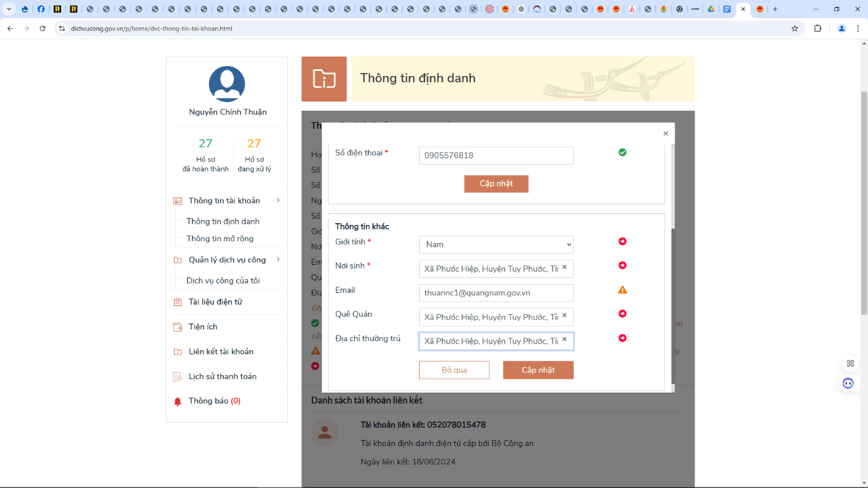
Task: Expand the Thông tin tài khoản menu chevron
Action: [x=278, y=201]
